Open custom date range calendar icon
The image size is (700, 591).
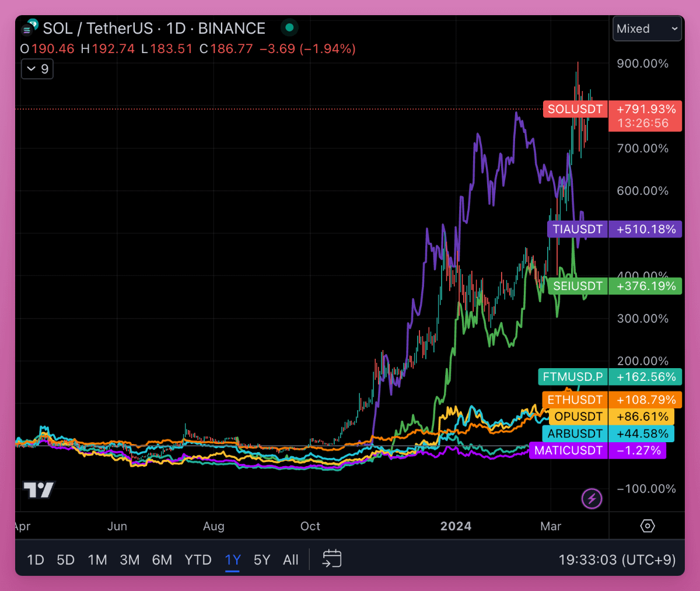(331, 559)
